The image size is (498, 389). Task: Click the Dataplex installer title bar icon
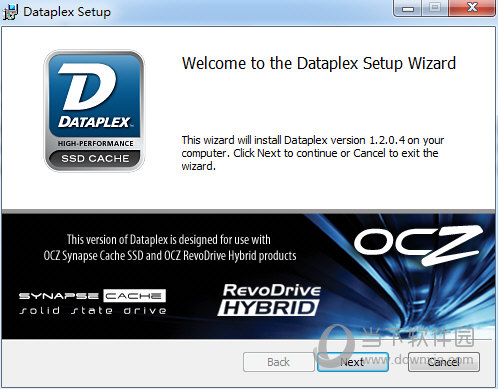[x=10, y=12]
